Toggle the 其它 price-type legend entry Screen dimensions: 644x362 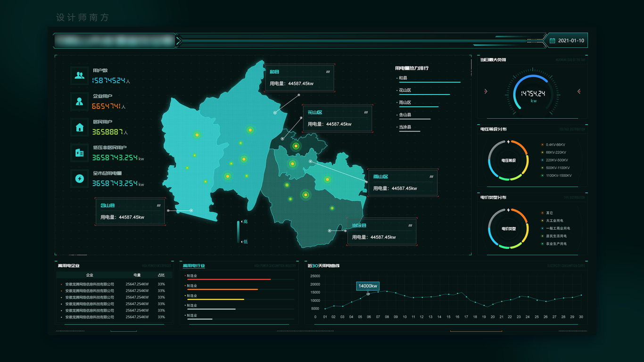point(547,213)
